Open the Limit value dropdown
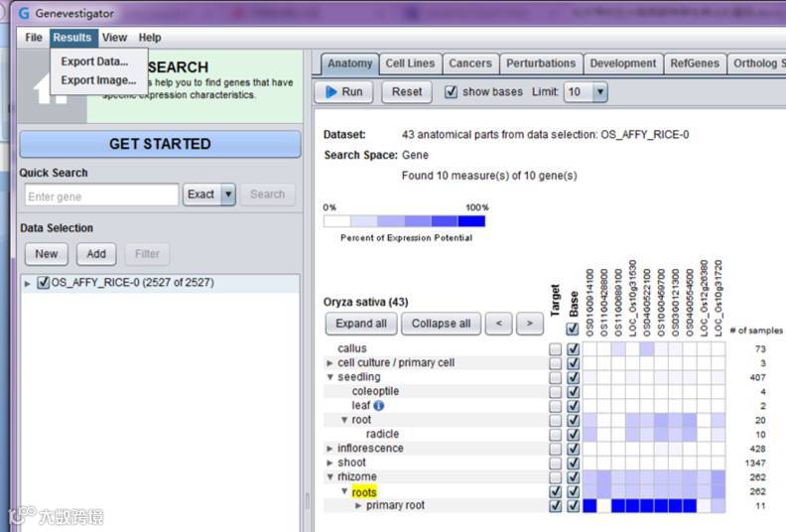This screenshot has width=786, height=532. click(x=599, y=92)
